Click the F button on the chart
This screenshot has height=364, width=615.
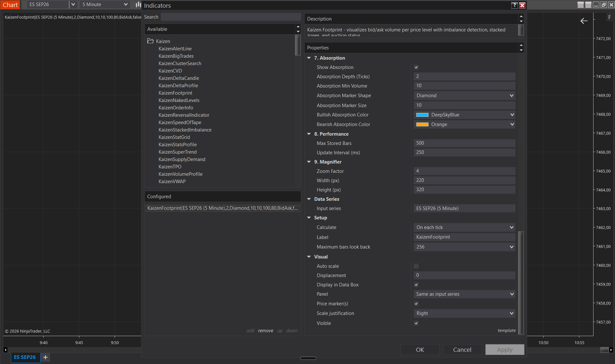[x=609, y=17]
